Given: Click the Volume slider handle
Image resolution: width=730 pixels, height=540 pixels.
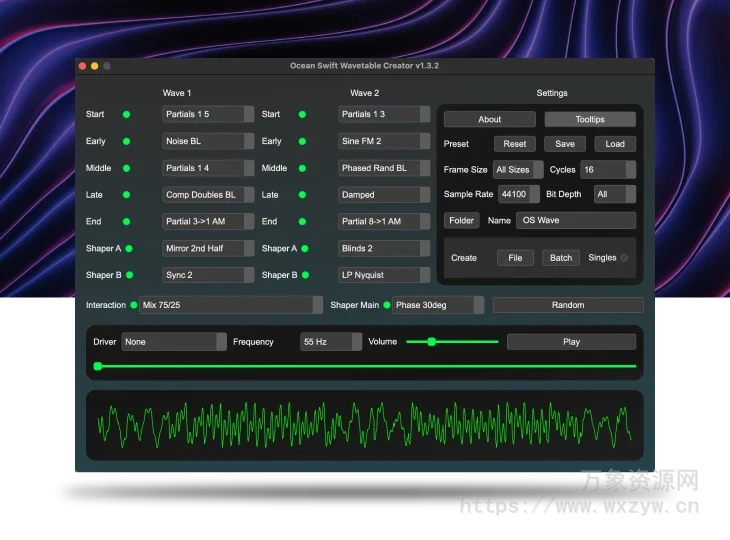Looking at the screenshot, I should pyautogui.click(x=432, y=342).
